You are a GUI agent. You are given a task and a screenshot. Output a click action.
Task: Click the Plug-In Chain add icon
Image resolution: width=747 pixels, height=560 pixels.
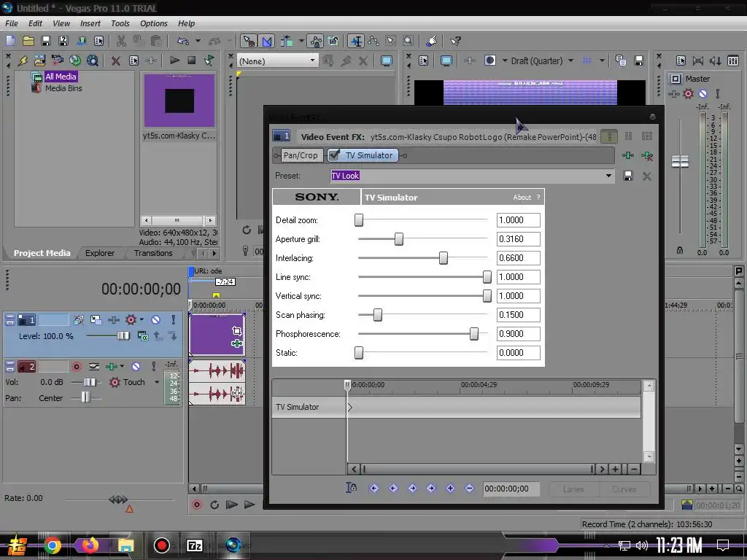[628, 155]
